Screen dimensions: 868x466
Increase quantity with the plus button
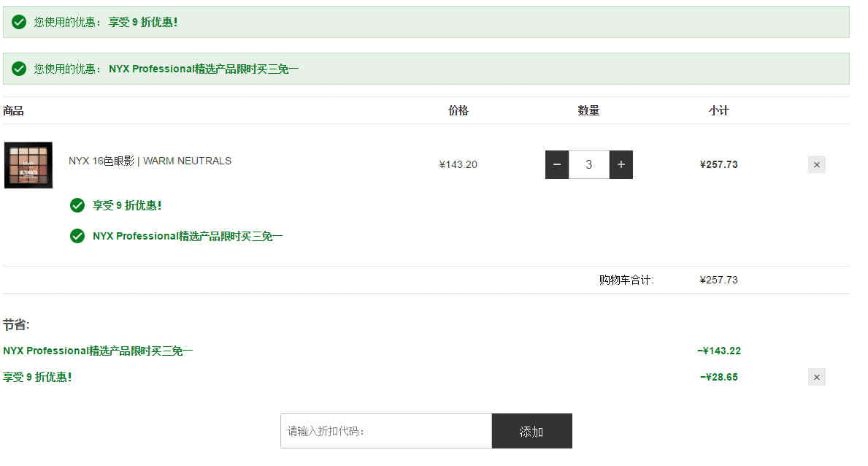[x=621, y=164]
